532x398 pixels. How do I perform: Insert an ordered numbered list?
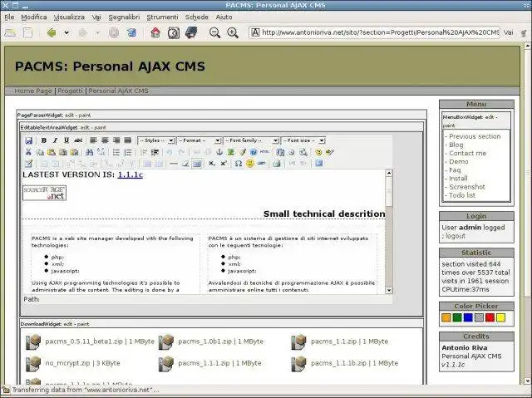(x=128, y=152)
